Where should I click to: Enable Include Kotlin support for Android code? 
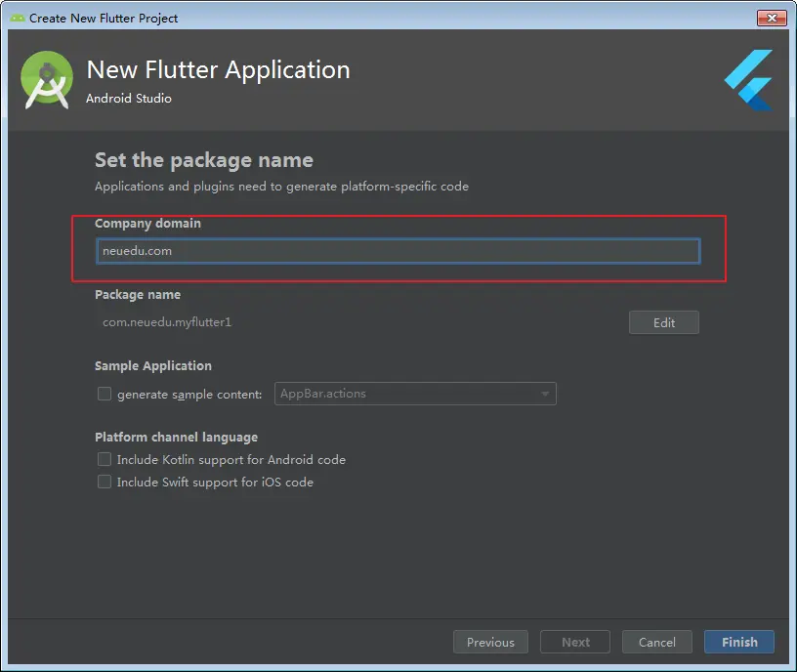click(105, 459)
